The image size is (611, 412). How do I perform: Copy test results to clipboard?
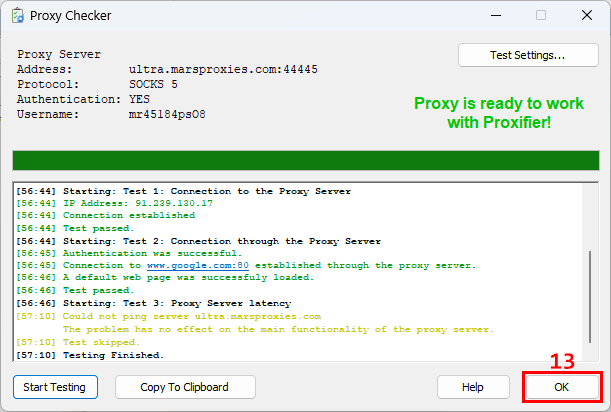coord(185,387)
